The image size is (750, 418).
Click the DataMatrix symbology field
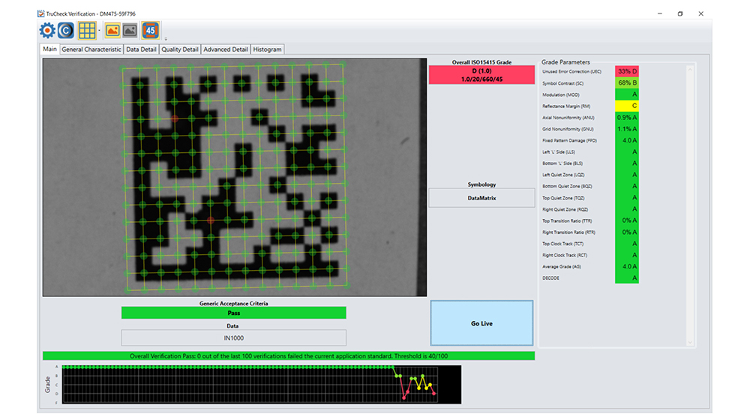pos(481,198)
